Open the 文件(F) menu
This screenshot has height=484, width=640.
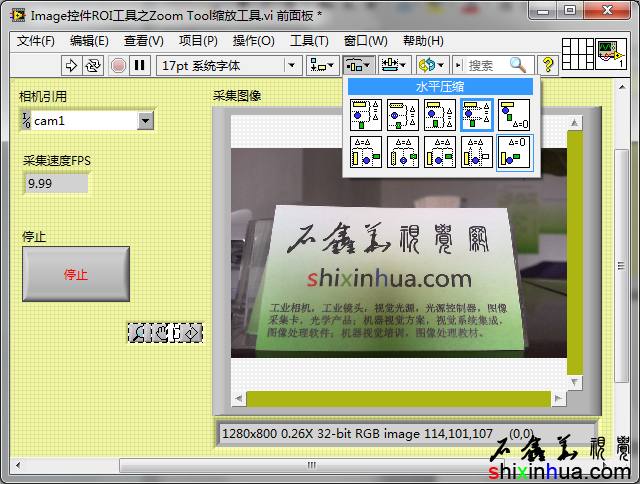36,41
